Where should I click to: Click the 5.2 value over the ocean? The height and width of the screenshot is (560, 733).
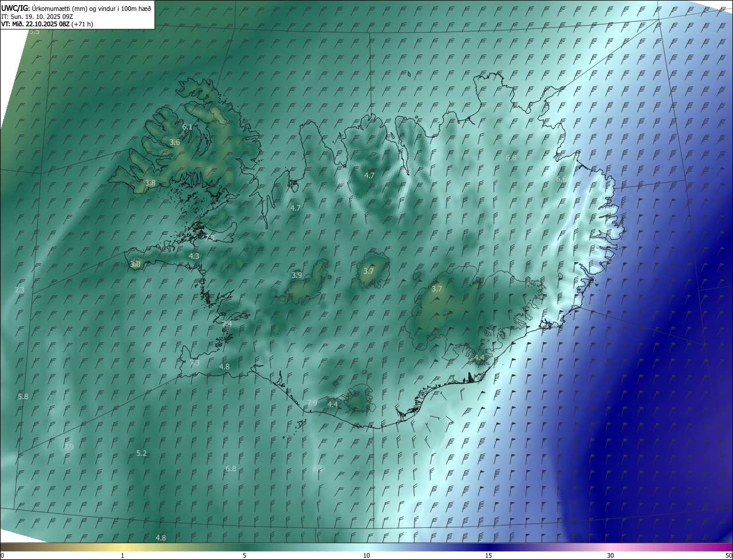(141, 453)
